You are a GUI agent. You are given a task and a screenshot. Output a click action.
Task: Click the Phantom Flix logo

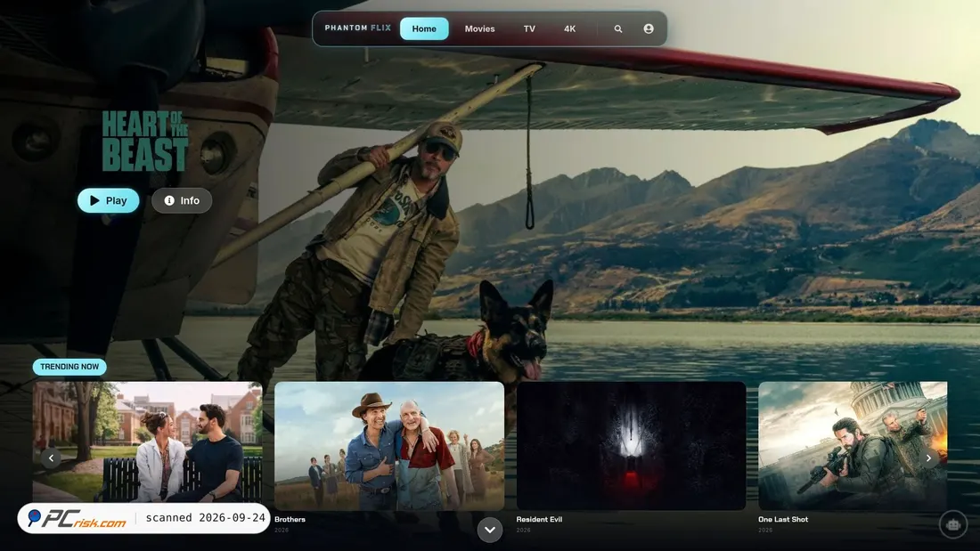357,28
